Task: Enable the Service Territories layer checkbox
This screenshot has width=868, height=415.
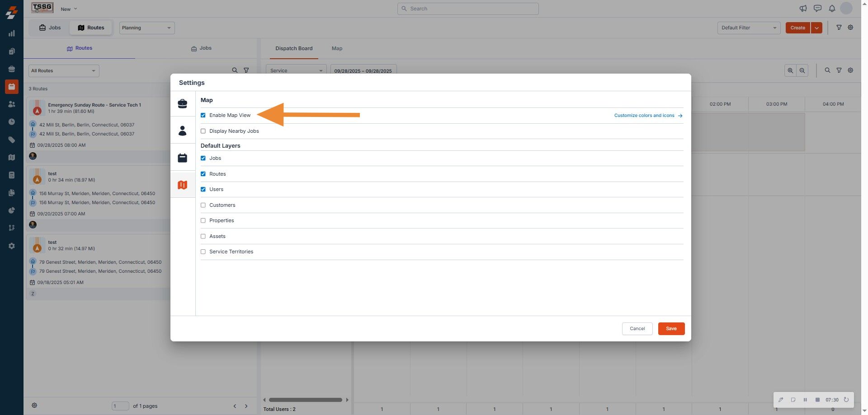Action: [x=203, y=252]
